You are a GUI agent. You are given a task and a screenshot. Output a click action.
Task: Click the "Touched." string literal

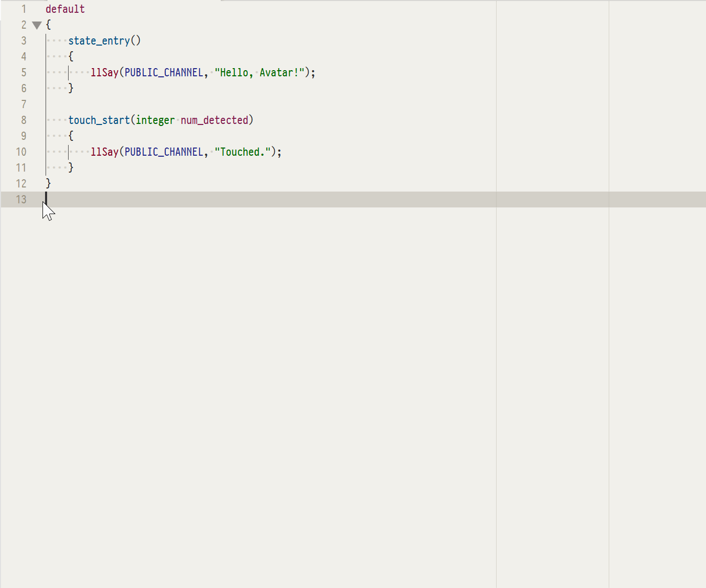243,152
